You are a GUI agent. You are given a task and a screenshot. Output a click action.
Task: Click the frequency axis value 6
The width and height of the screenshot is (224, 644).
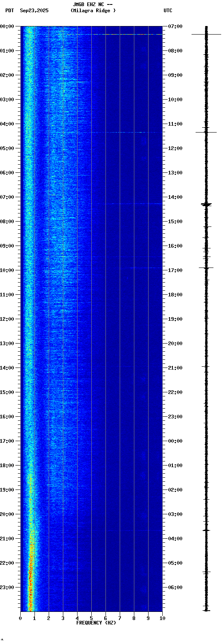click(106, 618)
